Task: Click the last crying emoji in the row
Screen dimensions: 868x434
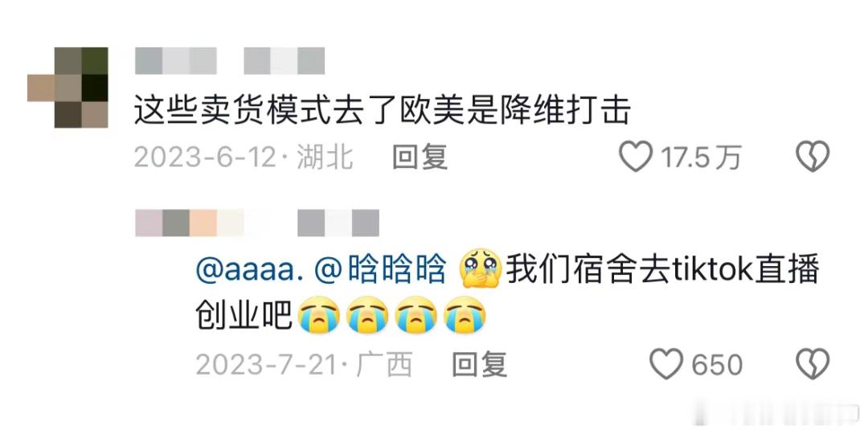Action: click(465, 315)
